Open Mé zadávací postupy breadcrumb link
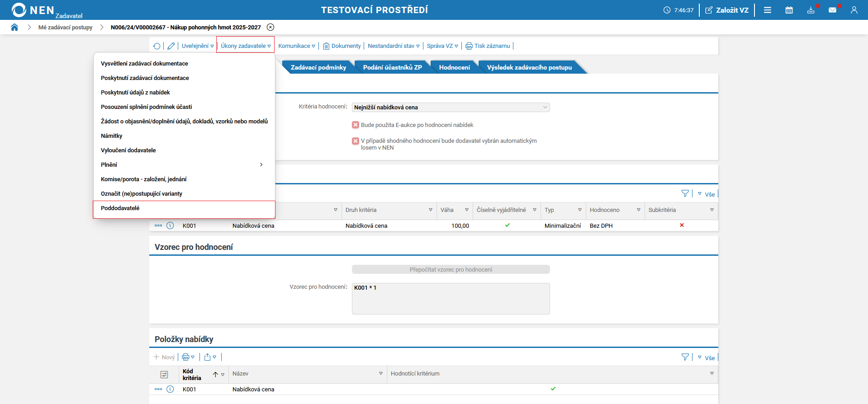Screen dimensions: 868x404 66,27
